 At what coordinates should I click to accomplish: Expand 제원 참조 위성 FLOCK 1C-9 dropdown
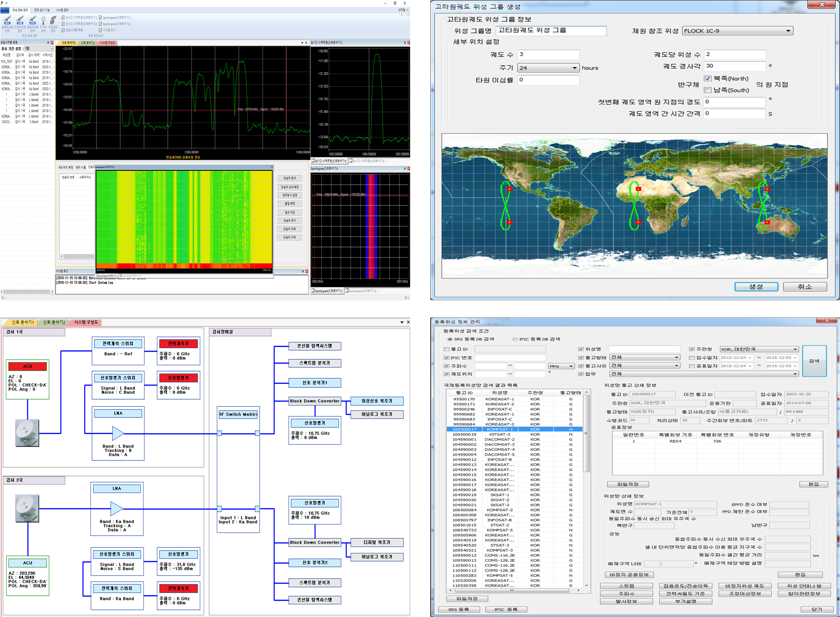[x=788, y=31]
